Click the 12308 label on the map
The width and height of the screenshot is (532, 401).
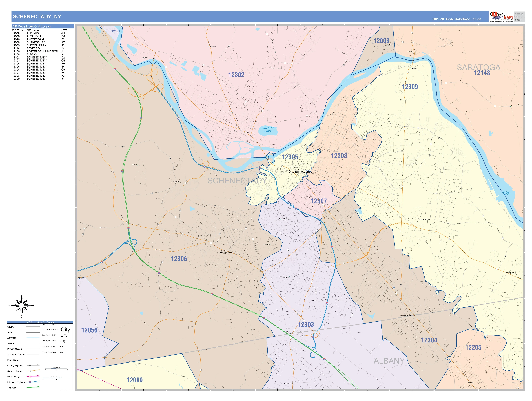[339, 156]
